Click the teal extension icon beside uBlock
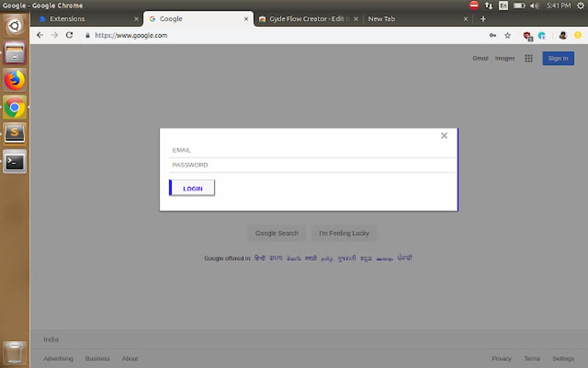The width and height of the screenshot is (588, 368). point(541,35)
